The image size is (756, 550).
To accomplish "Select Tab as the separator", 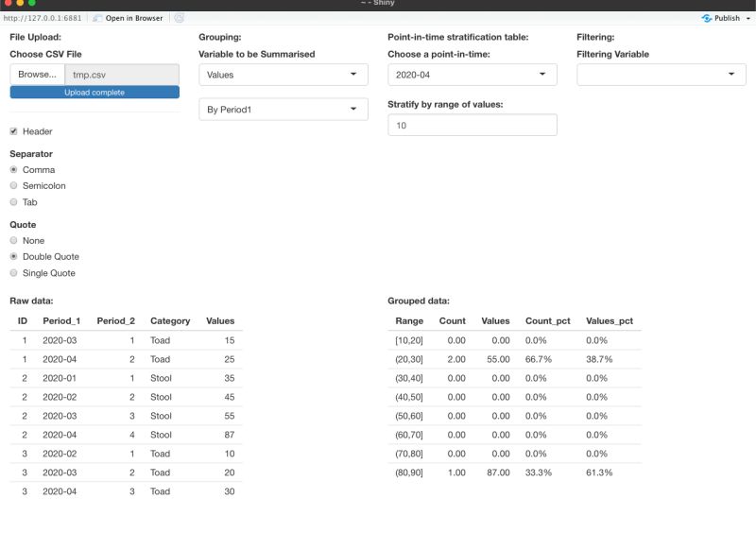I will (x=12, y=201).
